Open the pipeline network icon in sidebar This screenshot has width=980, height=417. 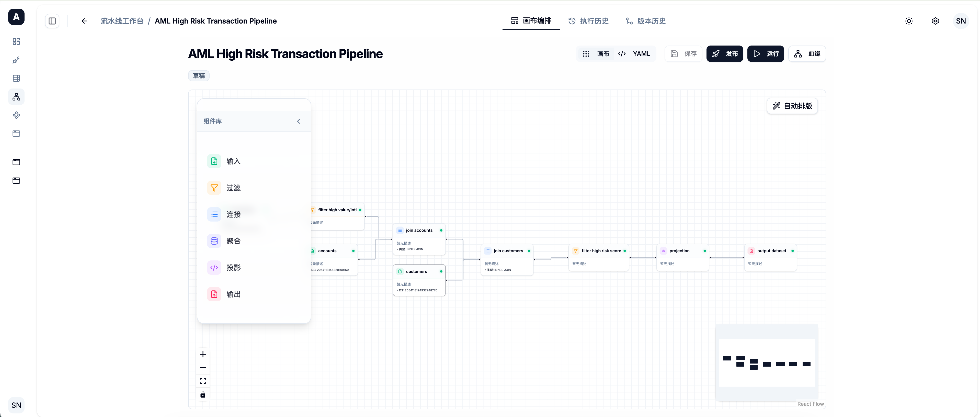tap(16, 97)
